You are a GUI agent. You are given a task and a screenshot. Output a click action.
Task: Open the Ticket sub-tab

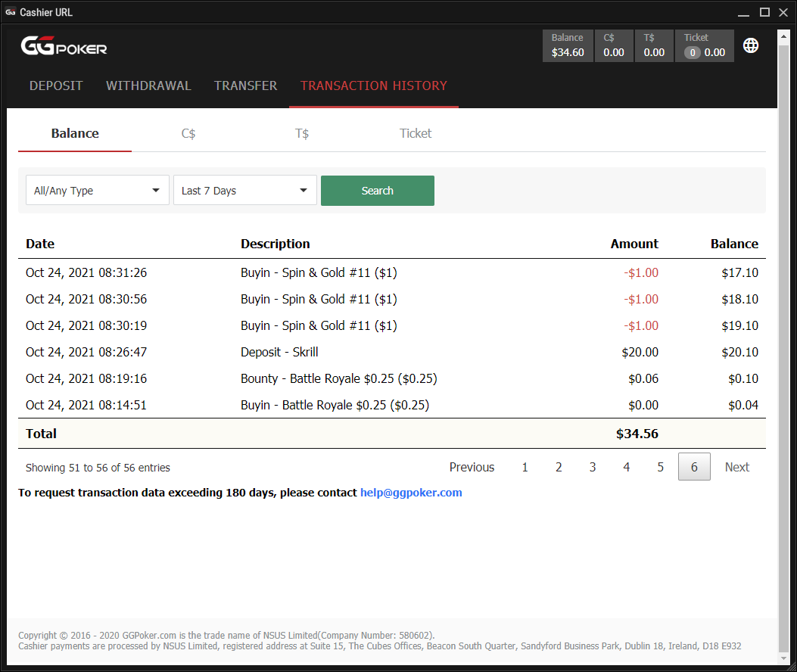coord(416,133)
